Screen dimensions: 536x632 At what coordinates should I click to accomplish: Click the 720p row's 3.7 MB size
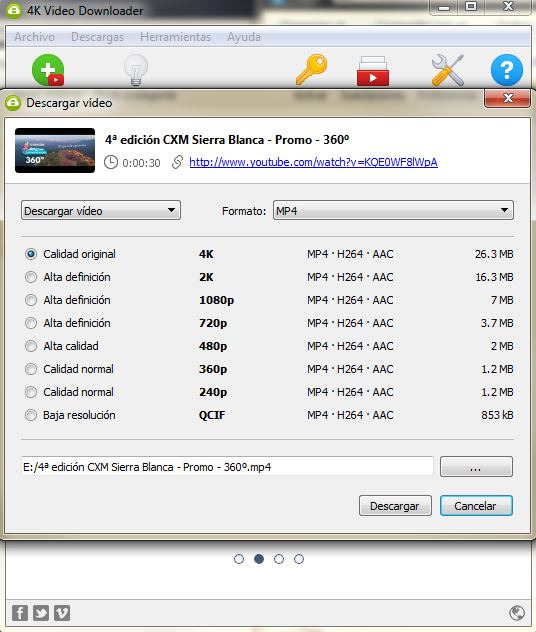[497, 323]
